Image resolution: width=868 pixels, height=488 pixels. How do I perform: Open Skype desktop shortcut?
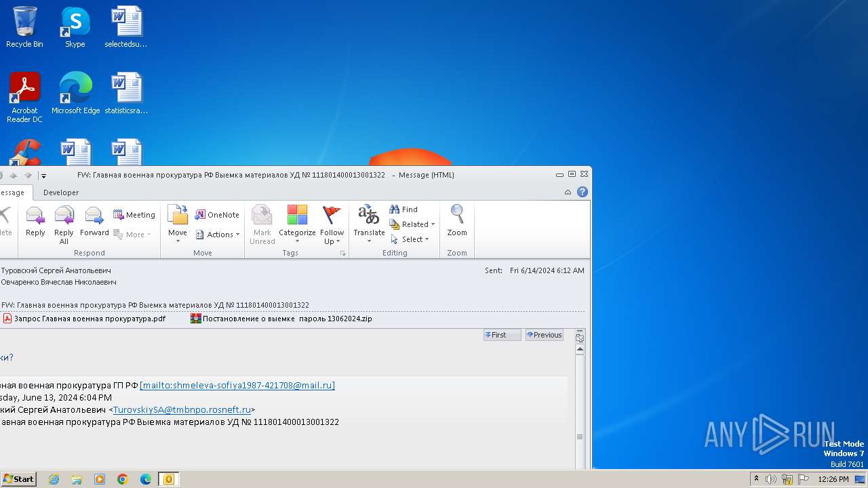(x=75, y=27)
